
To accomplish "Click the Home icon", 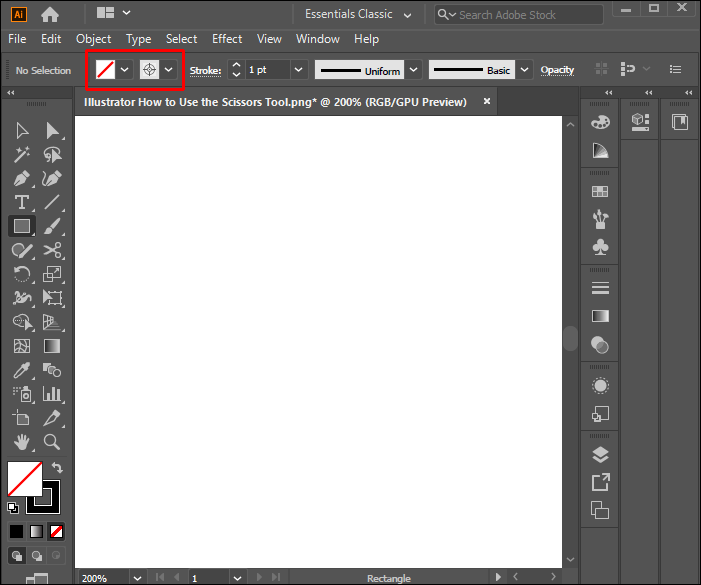I will [x=49, y=14].
